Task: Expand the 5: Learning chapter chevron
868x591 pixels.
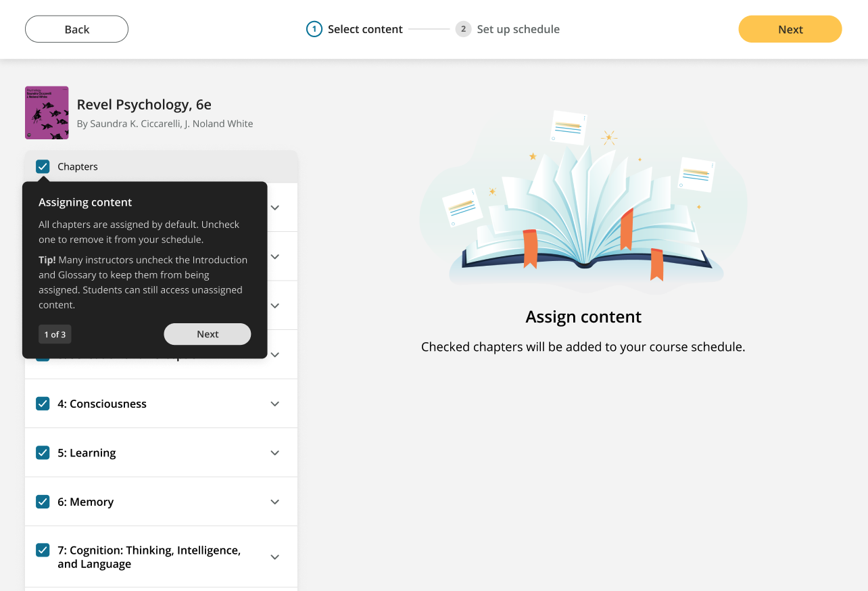Action: [x=275, y=453]
